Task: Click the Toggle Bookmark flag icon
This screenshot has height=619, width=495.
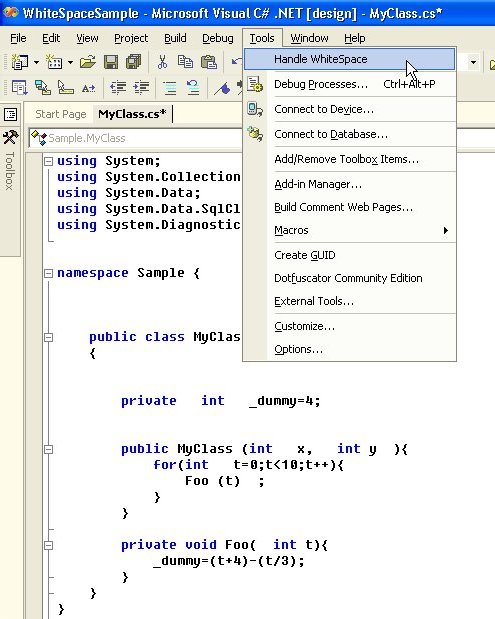Action: [x=222, y=88]
